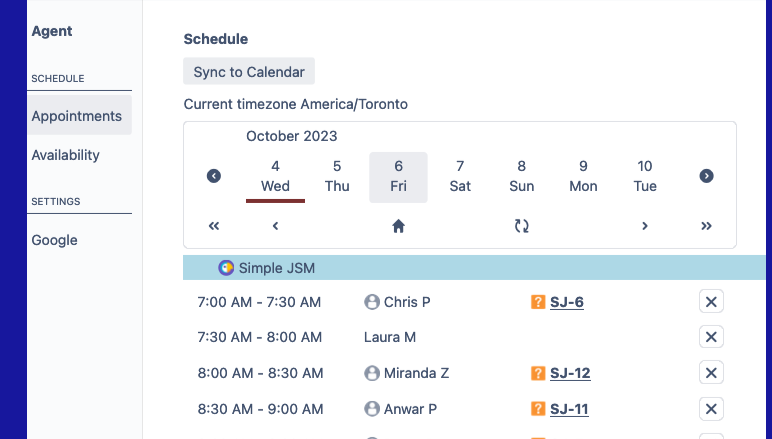Click the Sync to Calendar button
Viewport: 772px width, 439px height.
pyautogui.click(x=249, y=72)
